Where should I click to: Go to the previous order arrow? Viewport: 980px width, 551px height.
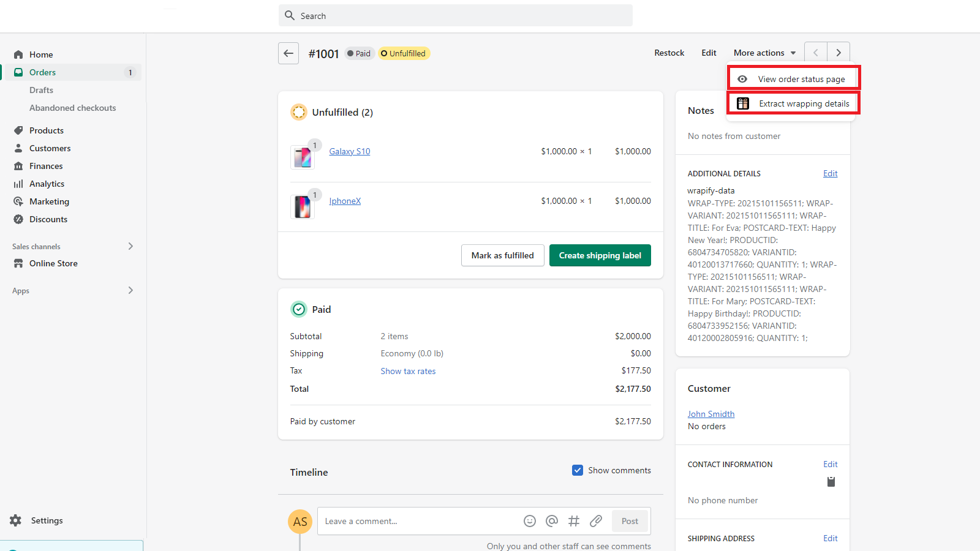pyautogui.click(x=816, y=53)
